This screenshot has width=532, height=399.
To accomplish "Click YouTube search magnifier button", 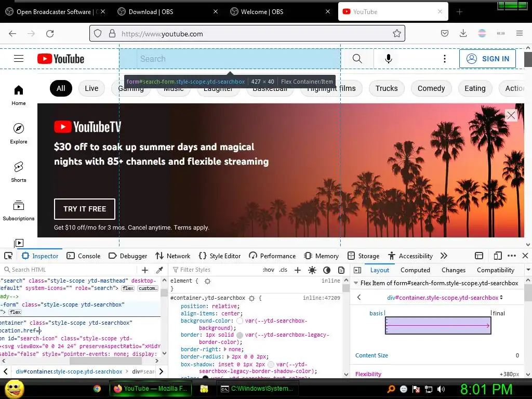I will 357,59.
